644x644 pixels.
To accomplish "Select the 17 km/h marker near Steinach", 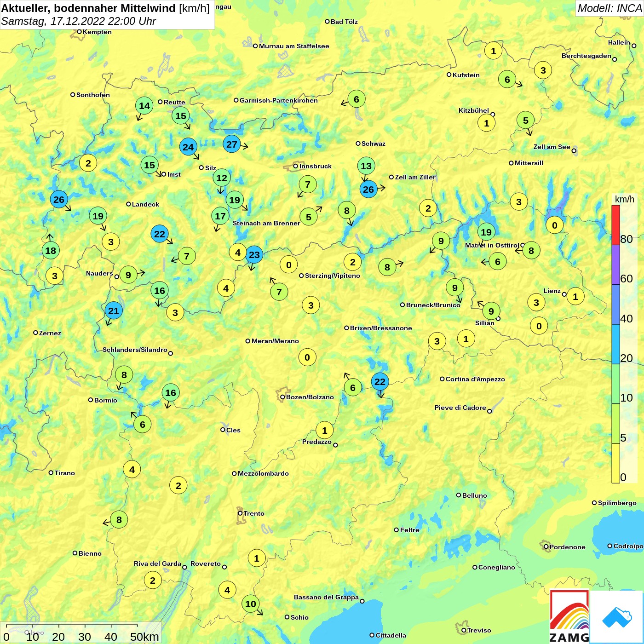I will point(220,216).
